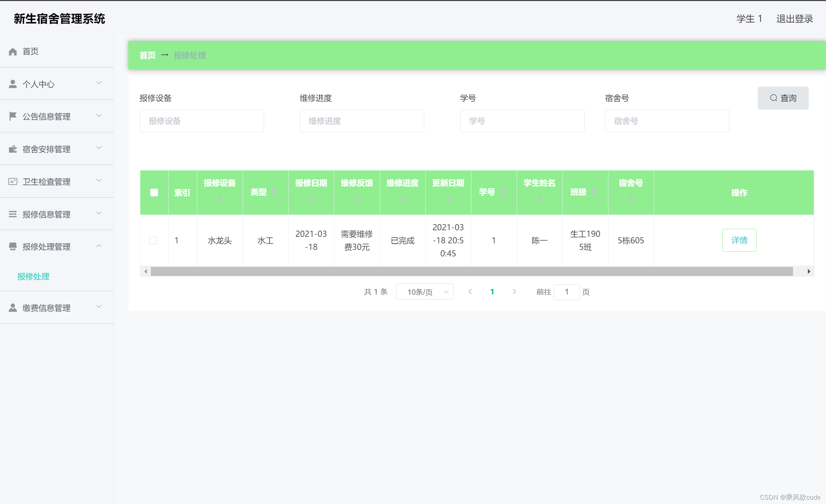Click the person icon for 个人中心
The width and height of the screenshot is (826, 504).
click(13, 84)
